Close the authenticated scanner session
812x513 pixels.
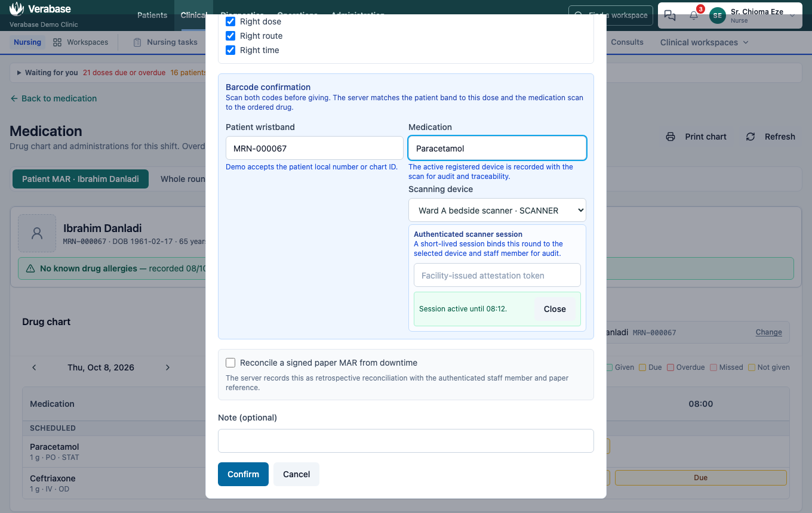555,309
